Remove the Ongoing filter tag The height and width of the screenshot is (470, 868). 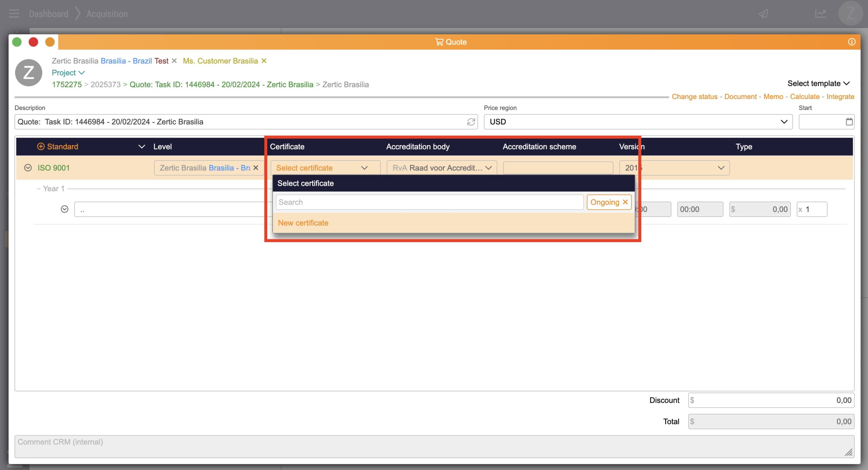[x=625, y=202]
